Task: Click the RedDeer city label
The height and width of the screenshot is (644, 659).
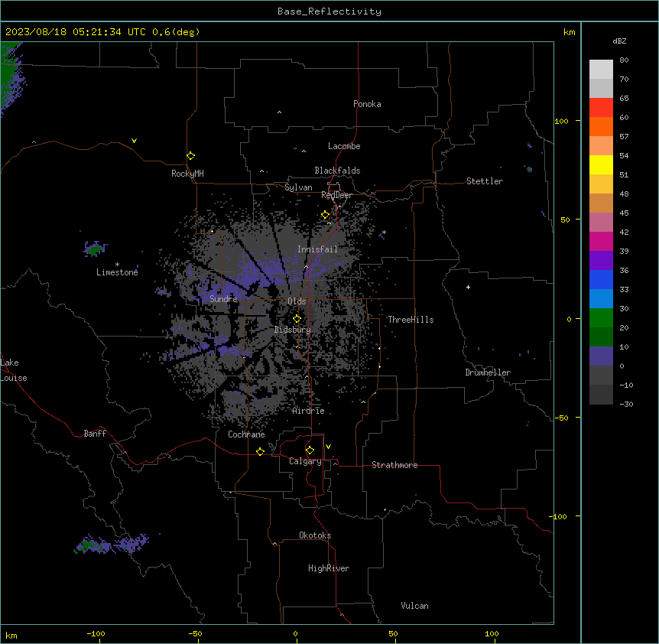Action: 336,195
